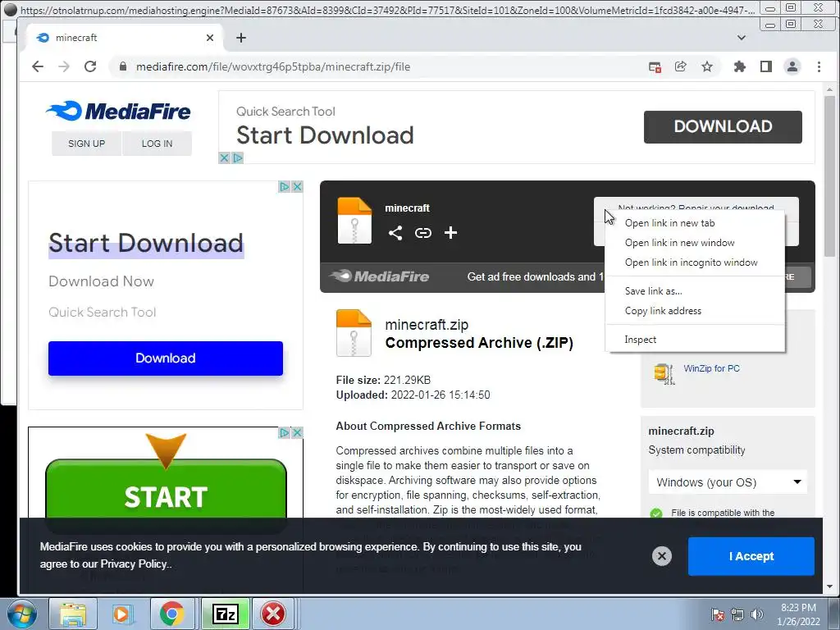Close the START button ad
840x630 pixels.
(297, 432)
